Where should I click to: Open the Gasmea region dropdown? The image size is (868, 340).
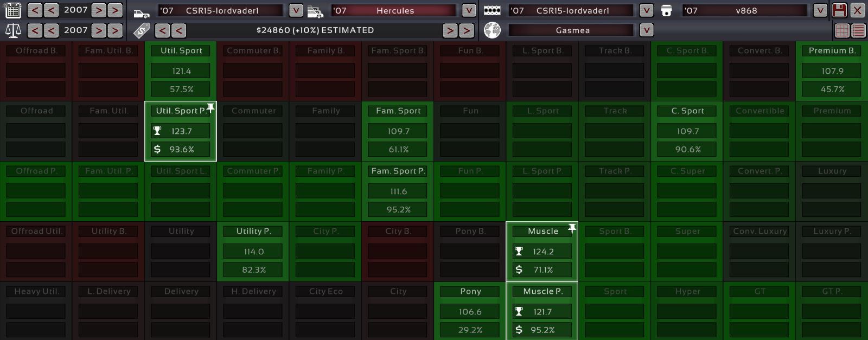(646, 30)
